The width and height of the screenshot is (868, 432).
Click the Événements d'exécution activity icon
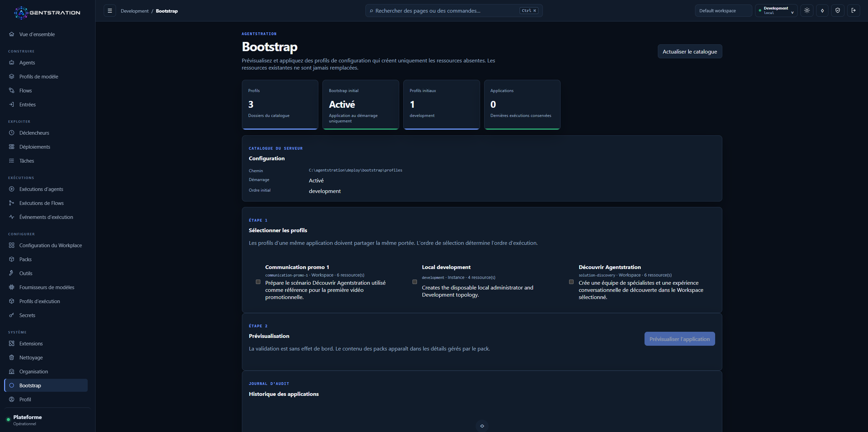[12, 217]
